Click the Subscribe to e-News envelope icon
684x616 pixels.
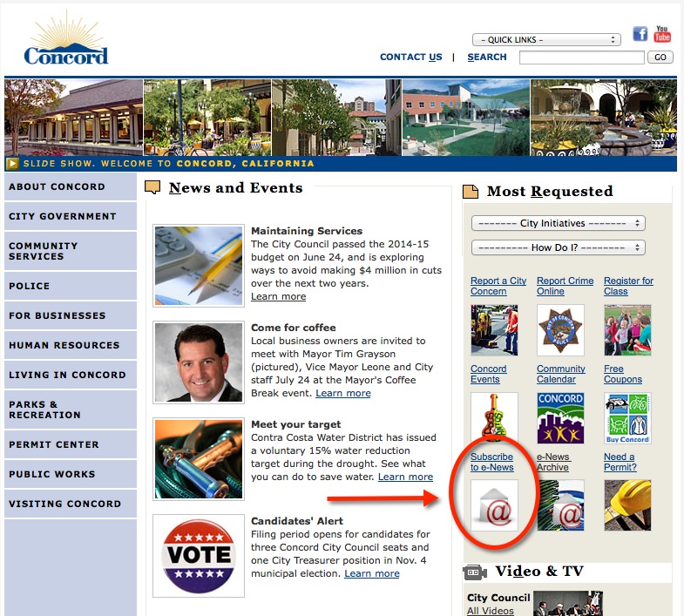pos(494,505)
